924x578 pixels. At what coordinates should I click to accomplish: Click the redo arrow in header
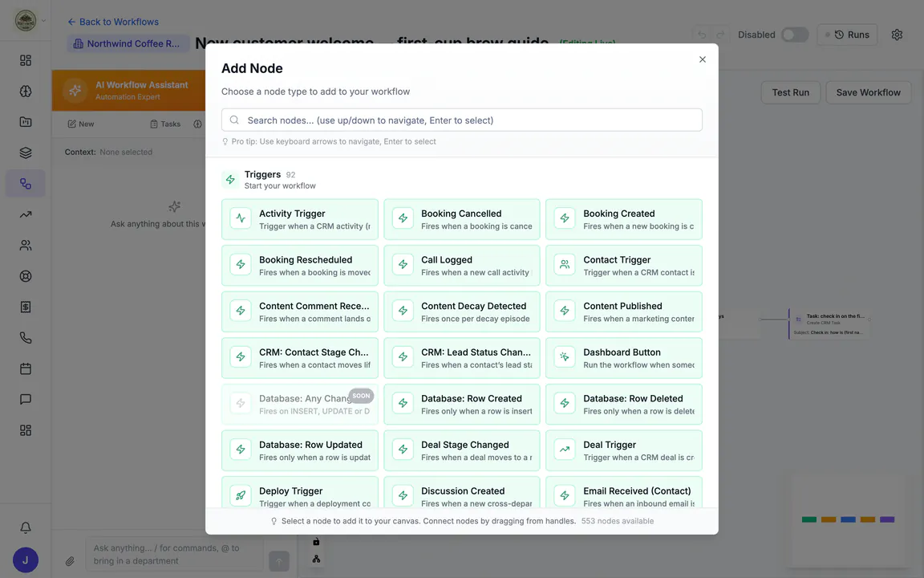720,35
